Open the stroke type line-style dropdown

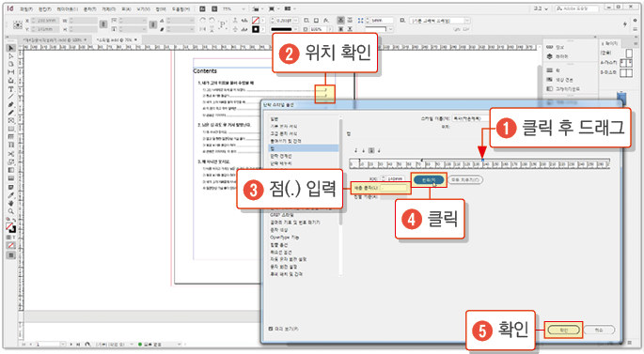click(297, 29)
